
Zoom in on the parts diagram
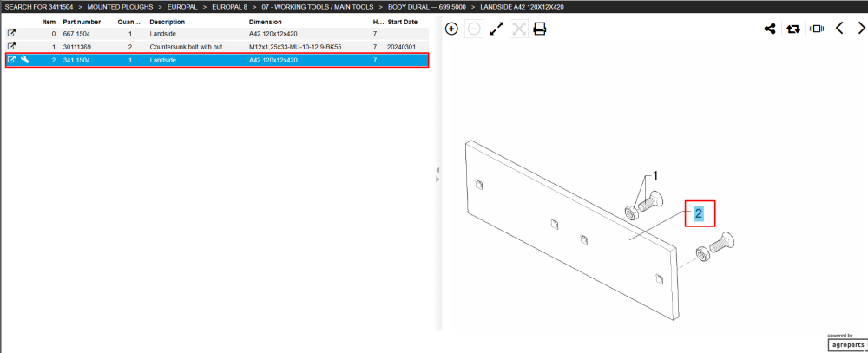pos(451,29)
